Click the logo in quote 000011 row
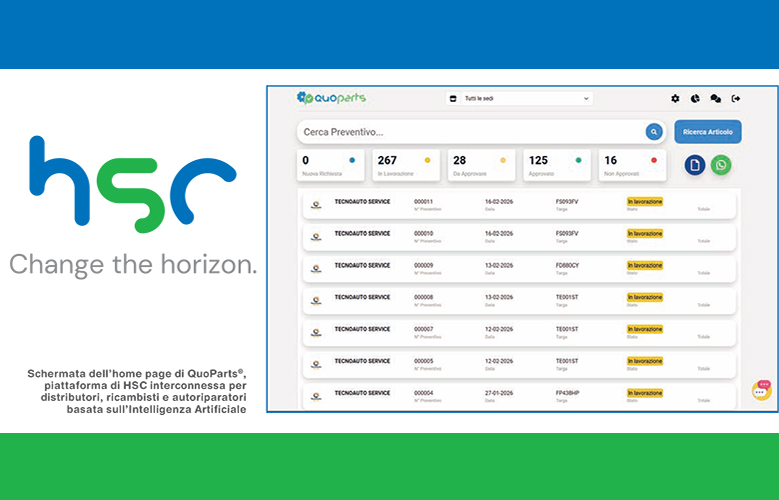 tap(316, 205)
